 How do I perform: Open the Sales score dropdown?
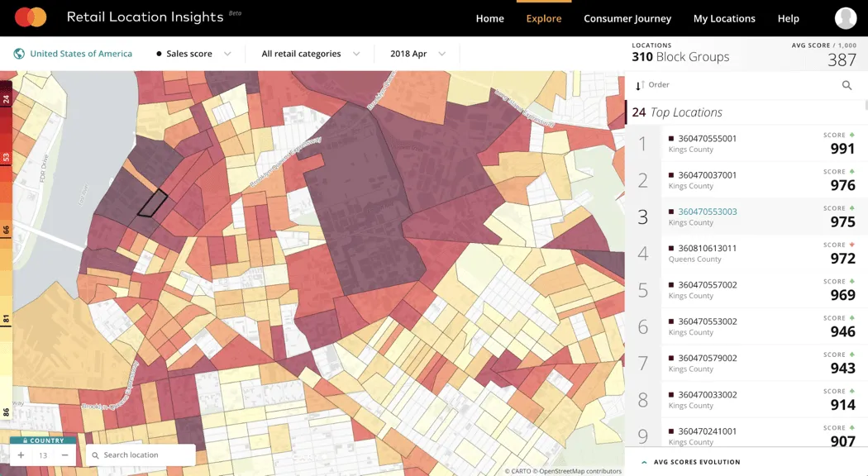[x=194, y=54]
